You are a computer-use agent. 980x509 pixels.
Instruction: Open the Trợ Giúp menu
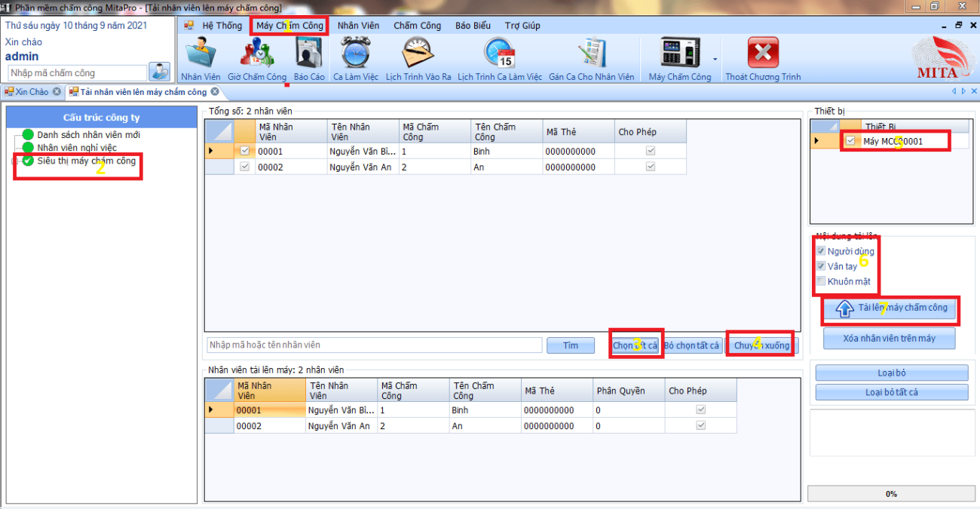pyautogui.click(x=522, y=26)
